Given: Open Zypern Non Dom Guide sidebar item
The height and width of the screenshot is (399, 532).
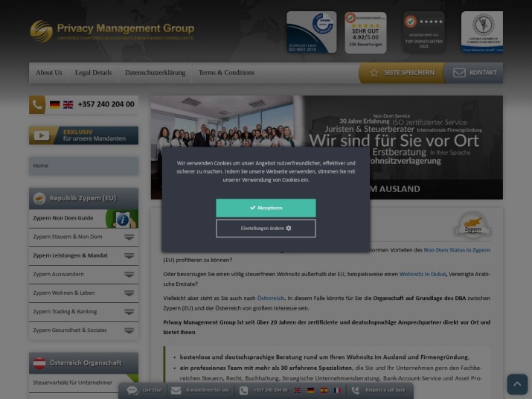Looking at the screenshot, I should click(83, 218).
